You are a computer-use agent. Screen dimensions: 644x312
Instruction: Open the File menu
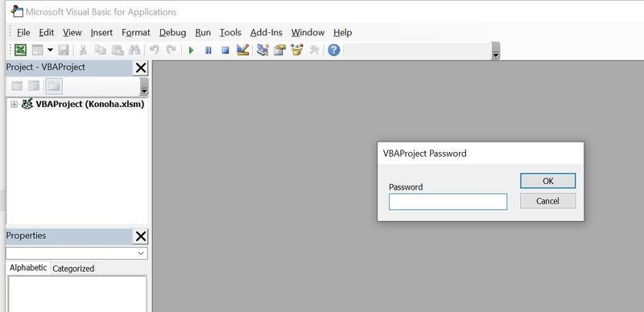(x=23, y=32)
